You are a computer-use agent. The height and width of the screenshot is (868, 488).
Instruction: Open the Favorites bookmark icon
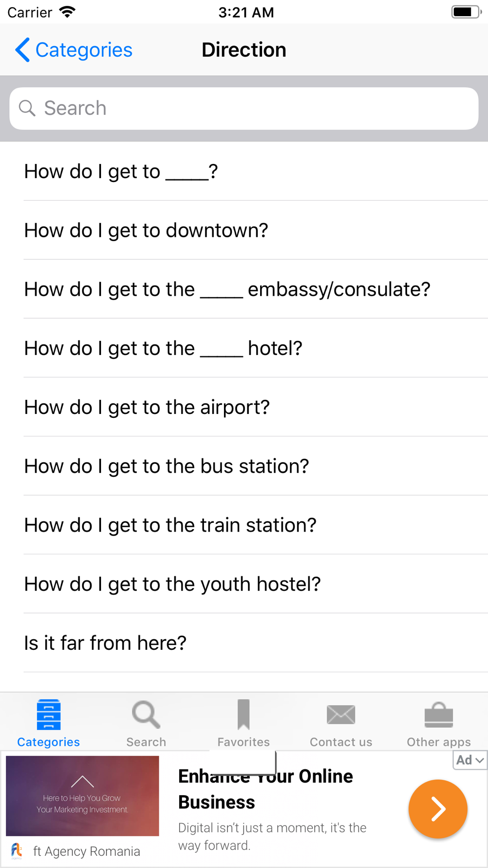pyautogui.click(x=244, y=715)
